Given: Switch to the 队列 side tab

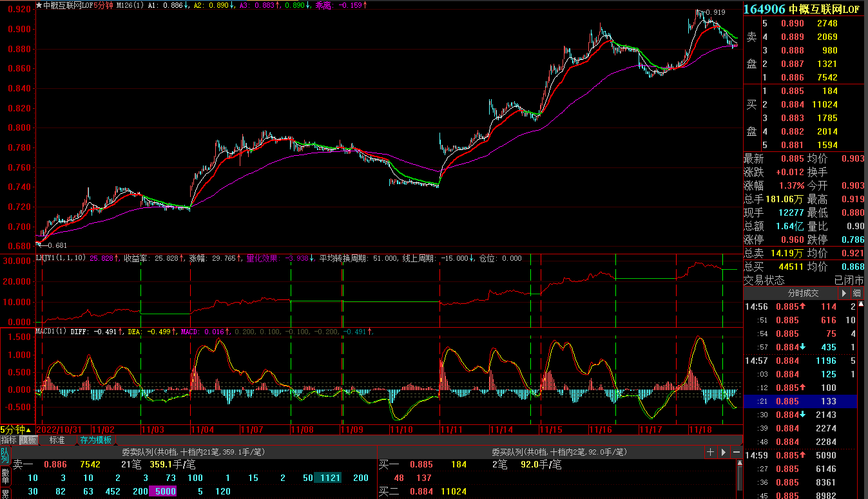Looking at the screenshot, I should tap(5, 457).
